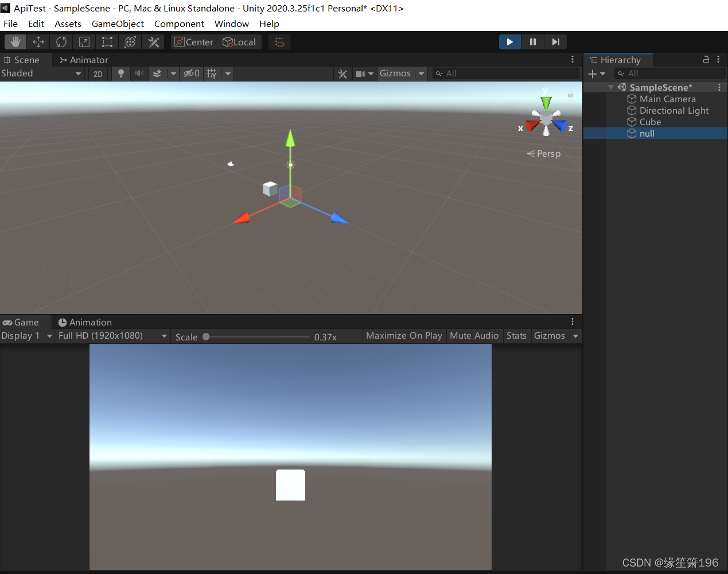Select the Rotate tool
This screenshot has width=728, height=574.
click(x=61, y=41)
